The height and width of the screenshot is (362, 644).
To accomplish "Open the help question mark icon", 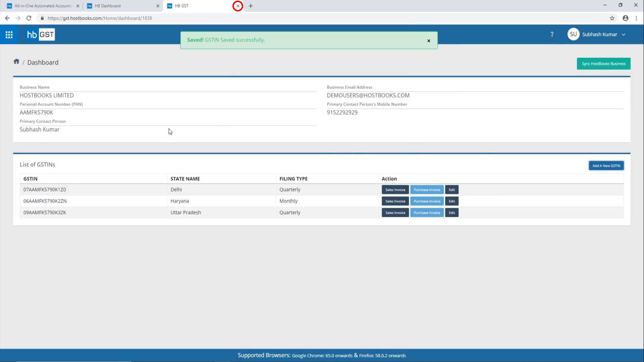I will click(552, 34).
